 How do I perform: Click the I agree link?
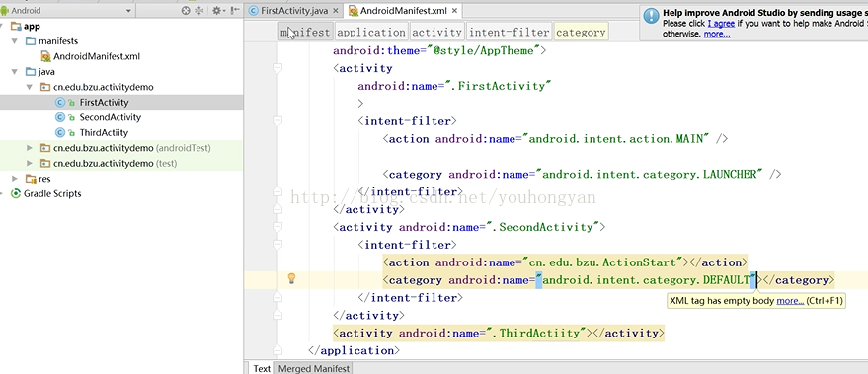tap(721, 24)
